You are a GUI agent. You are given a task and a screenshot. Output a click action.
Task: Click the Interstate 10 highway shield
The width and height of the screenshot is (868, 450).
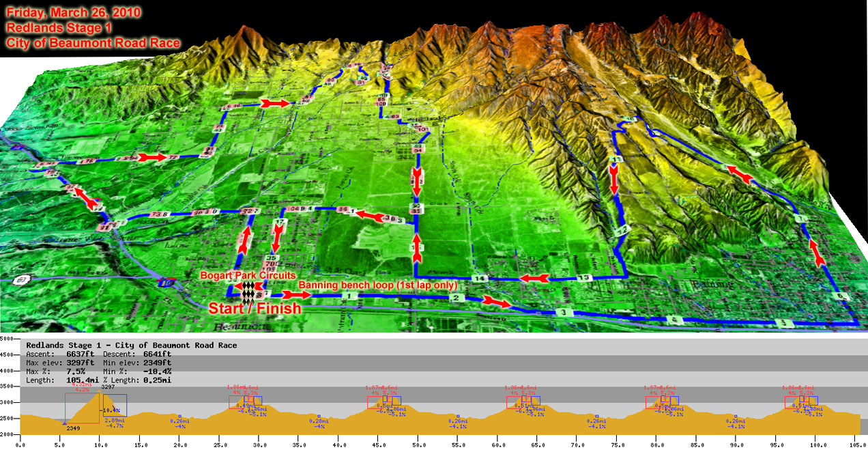166,281
